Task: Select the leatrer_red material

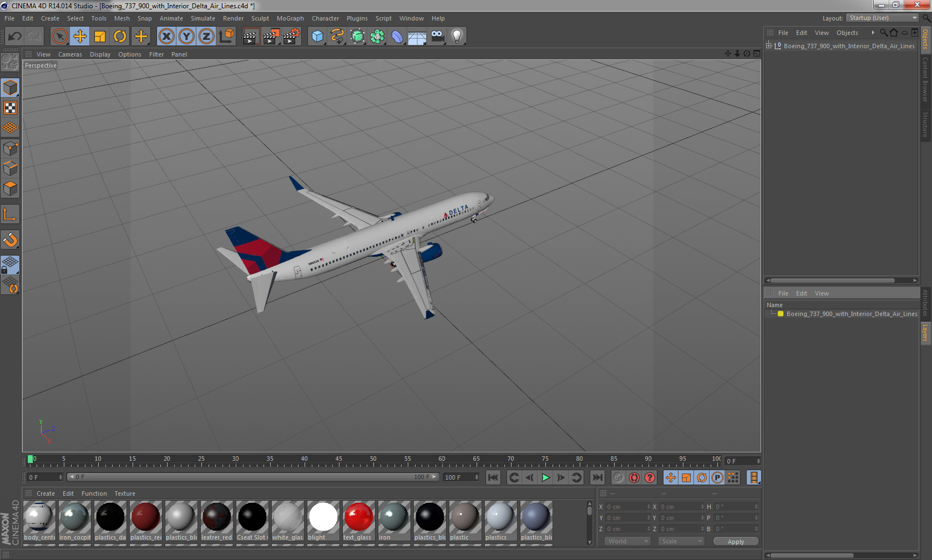Action: (x=216, y=521)
